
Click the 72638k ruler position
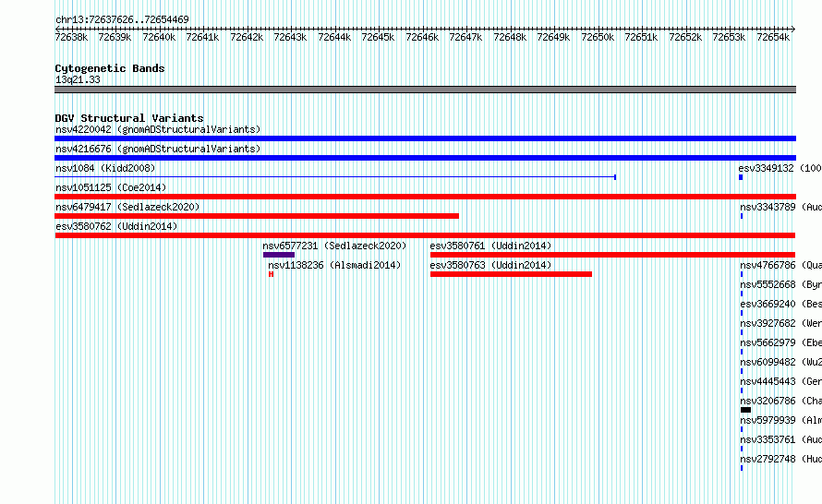tap(71, 37)
